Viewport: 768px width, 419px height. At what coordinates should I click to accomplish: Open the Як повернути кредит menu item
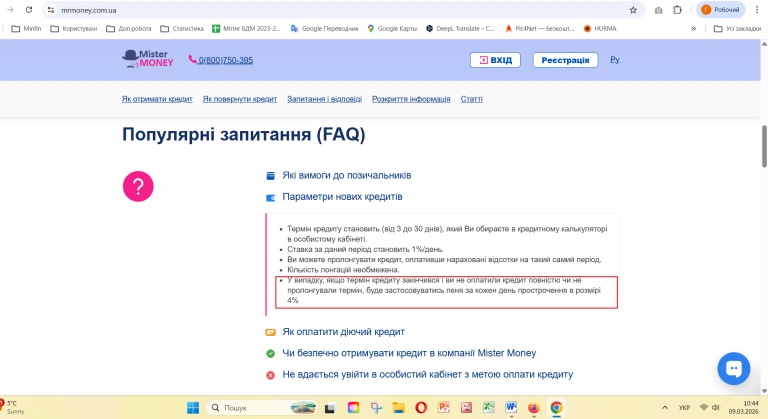(240, 99)
